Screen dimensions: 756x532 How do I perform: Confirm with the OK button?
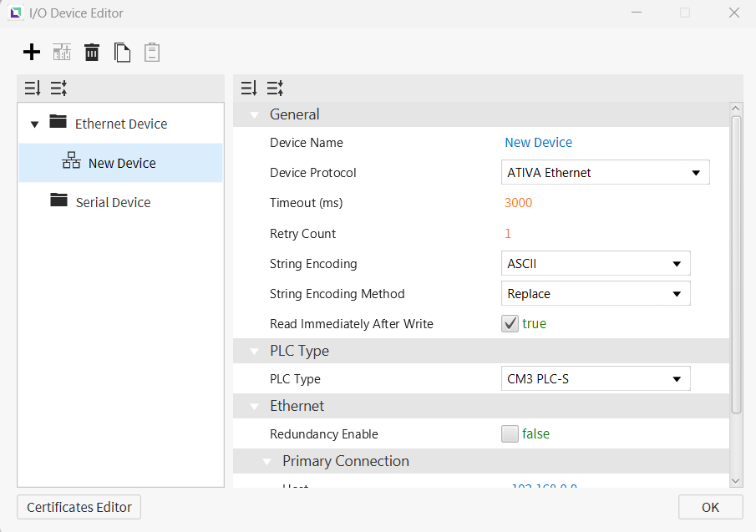(710, 507)
